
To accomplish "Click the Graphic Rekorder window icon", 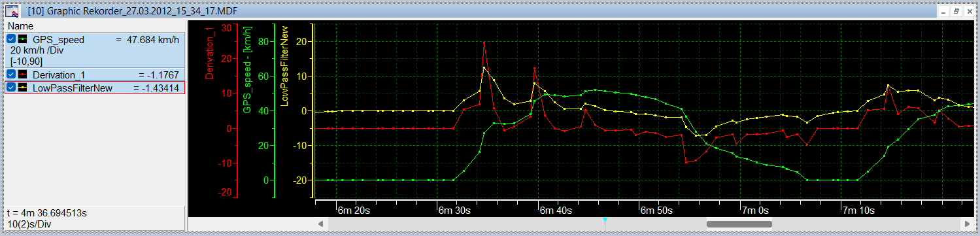I will tap(12, 10).
